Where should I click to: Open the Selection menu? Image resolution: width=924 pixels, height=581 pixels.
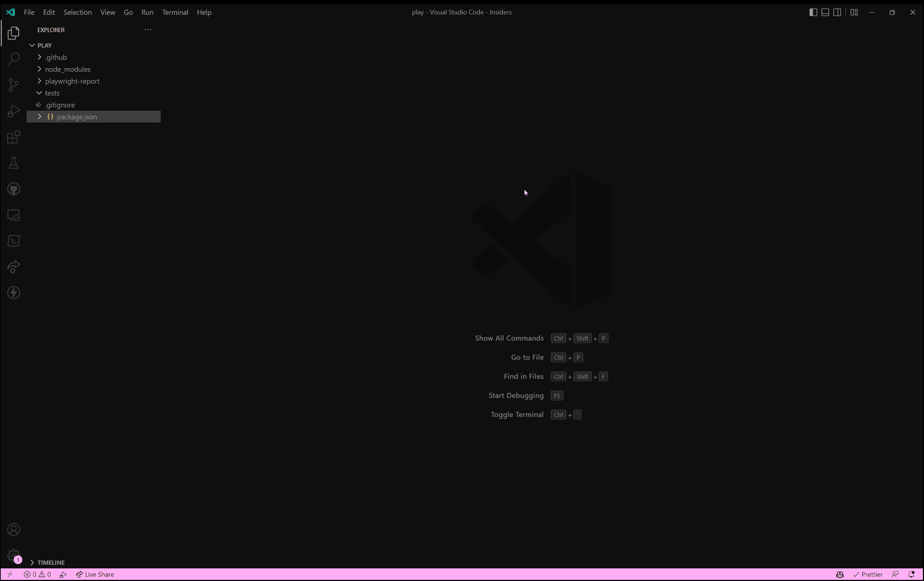77,12
